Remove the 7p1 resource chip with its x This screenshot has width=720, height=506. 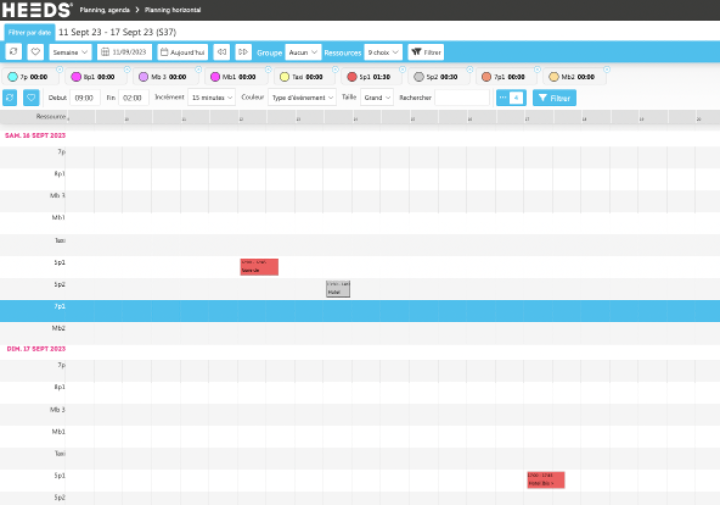coord(537,69)
